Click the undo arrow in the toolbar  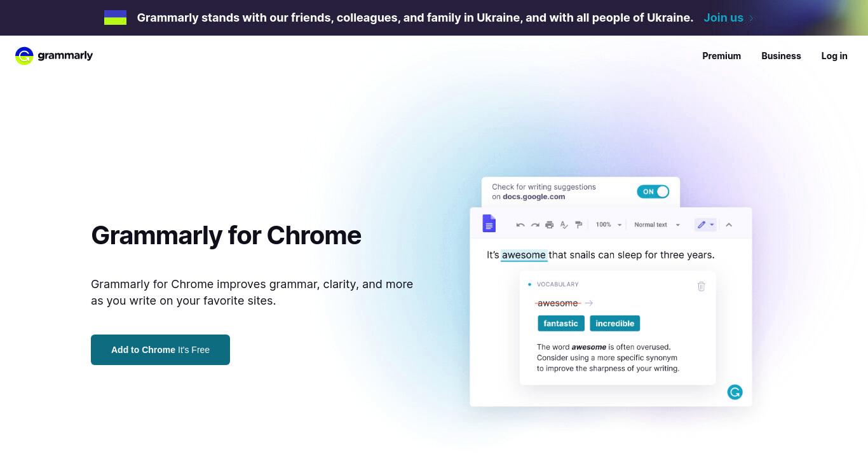520,225
